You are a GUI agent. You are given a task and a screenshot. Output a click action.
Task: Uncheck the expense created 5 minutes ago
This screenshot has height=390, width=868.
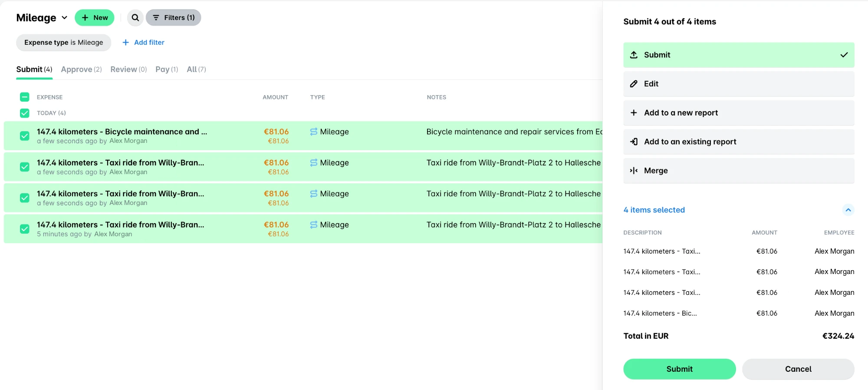(x=25, y=229)
